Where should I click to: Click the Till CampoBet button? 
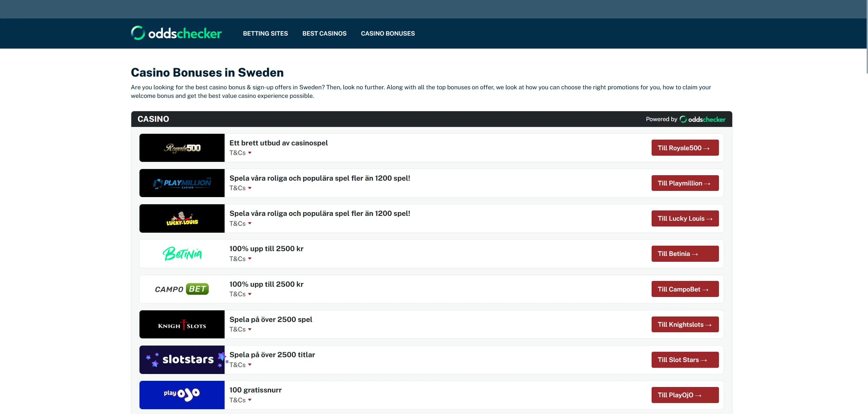tap(685, 289)
